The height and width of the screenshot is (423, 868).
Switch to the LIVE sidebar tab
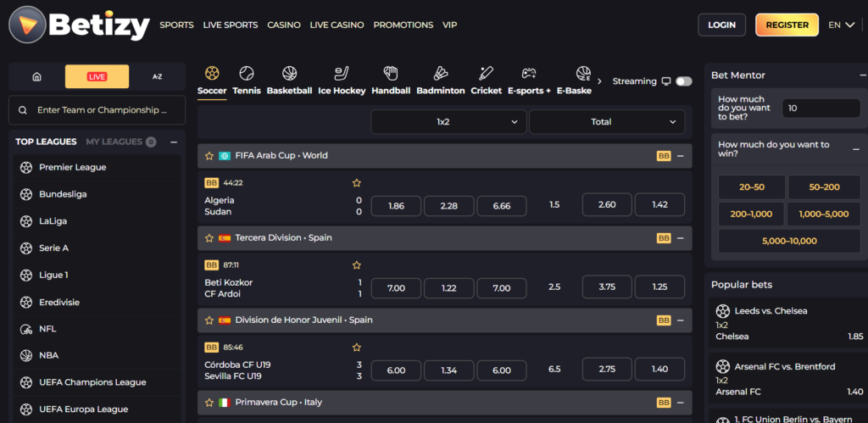(97, 76)
